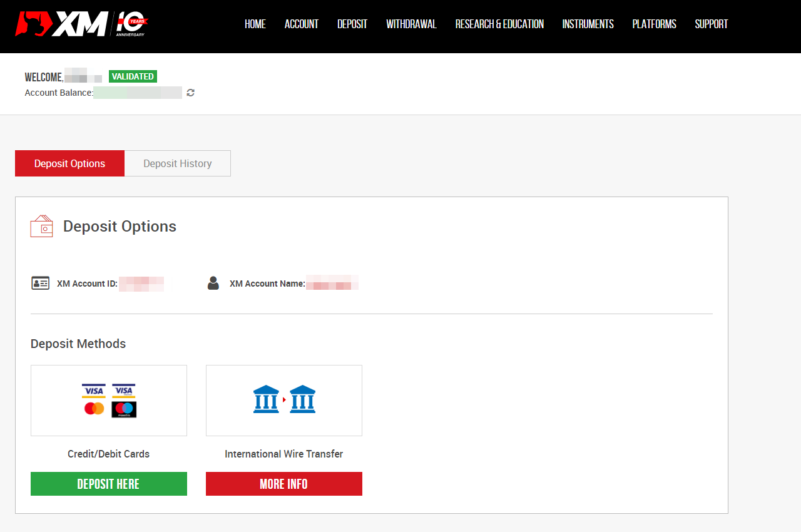Select the Credit/Debit Cards logo tile

point(109,401)
